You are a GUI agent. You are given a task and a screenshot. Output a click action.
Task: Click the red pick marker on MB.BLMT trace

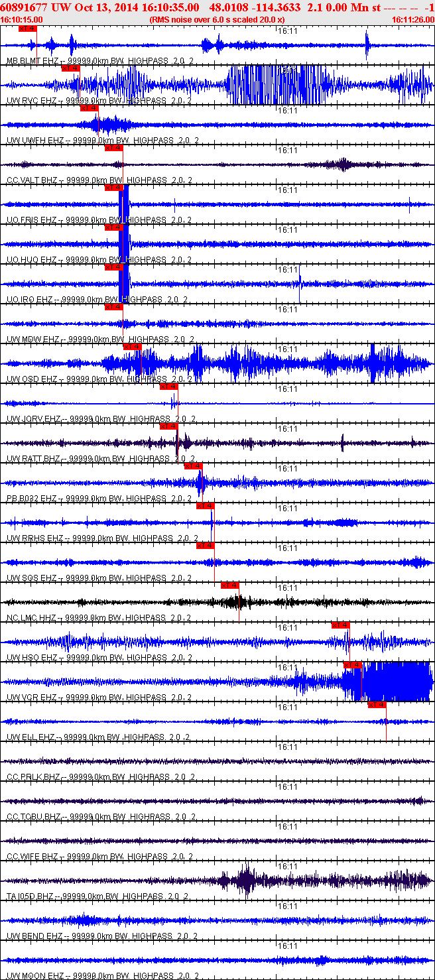28,29
